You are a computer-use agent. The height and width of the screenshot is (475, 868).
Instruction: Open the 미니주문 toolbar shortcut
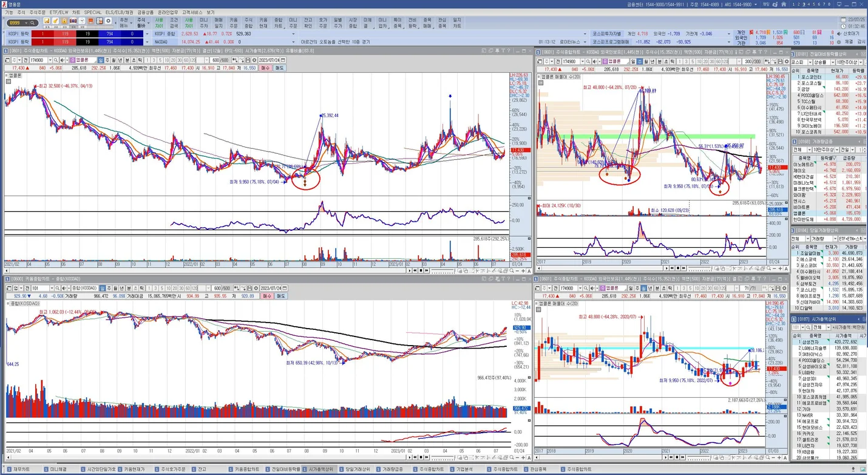pyautogui.click(x=293, y=22)
